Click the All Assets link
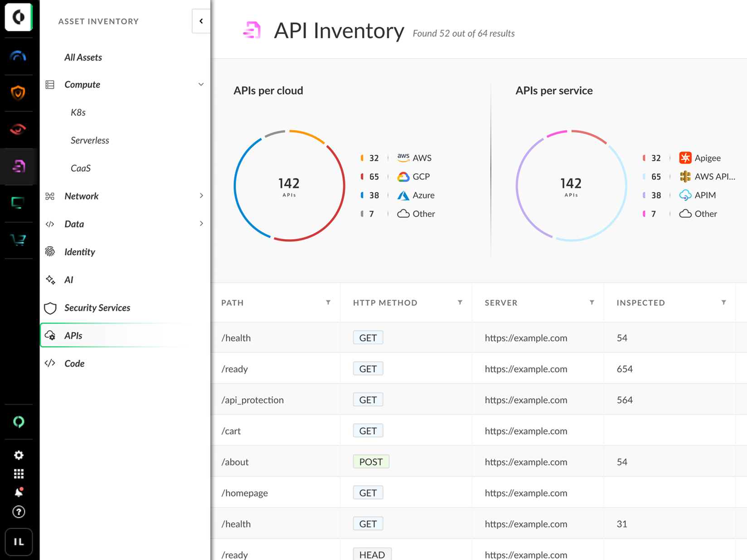The image size is (747, 560). click(83, 57)
